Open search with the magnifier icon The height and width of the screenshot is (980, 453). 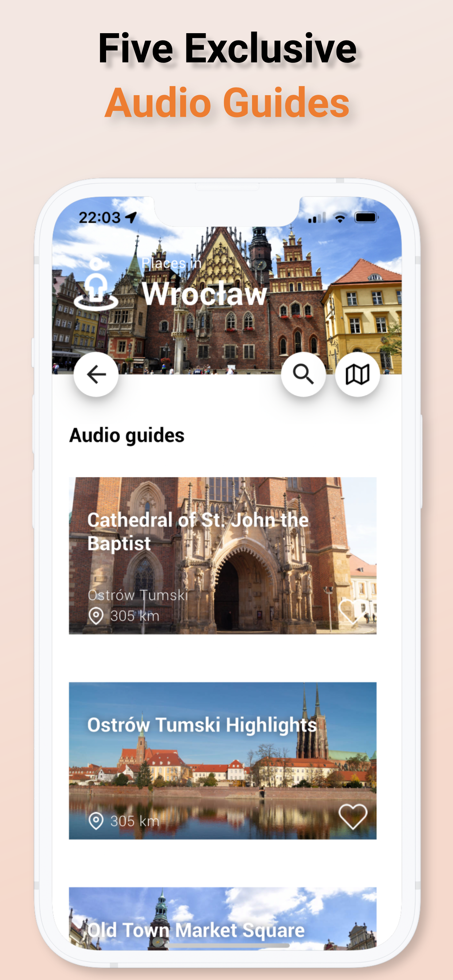tap(303, 374)
